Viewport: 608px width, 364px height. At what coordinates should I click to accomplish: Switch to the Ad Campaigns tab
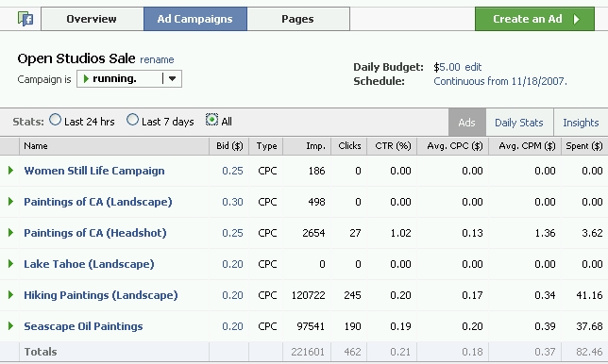[x=195, y=19]
